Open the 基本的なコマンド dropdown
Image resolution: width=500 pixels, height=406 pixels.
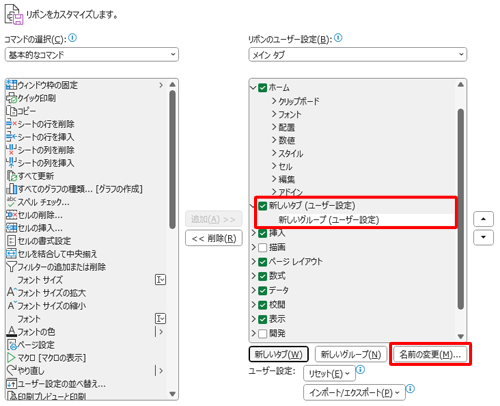[x=92, y=55]
